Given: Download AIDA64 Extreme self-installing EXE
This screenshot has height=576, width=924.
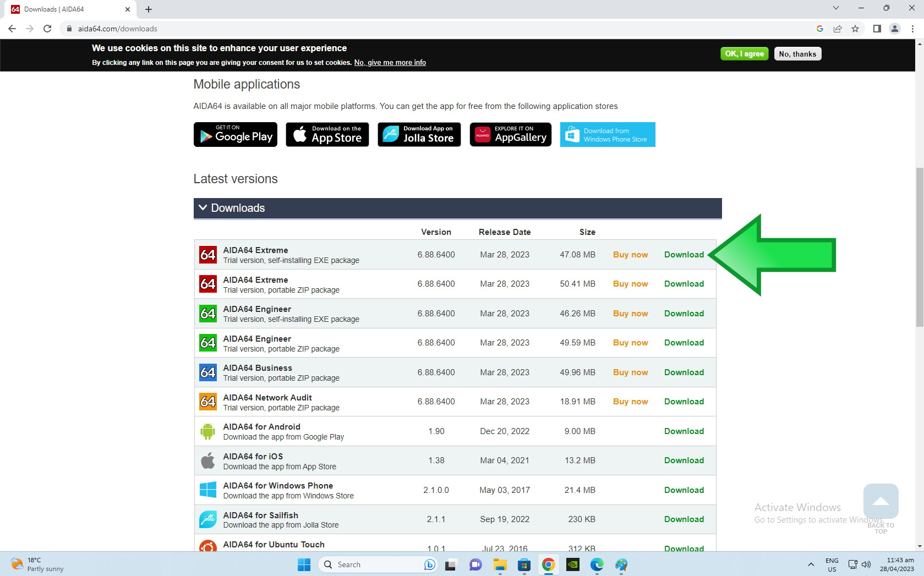Looking at the screenshot, I should 684,255.
